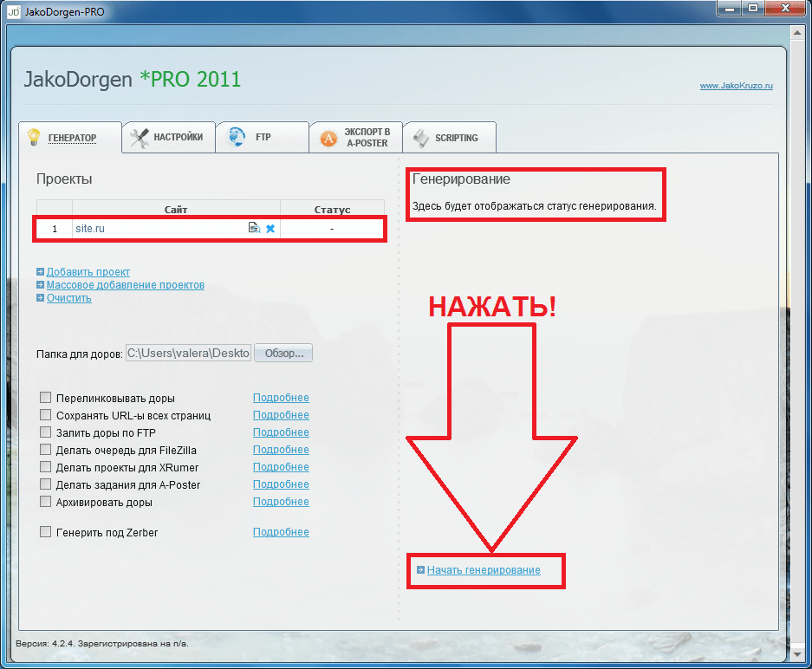Minimize the JakoDorgen-PRO window
812x669 pixels.
coord(730,9)
